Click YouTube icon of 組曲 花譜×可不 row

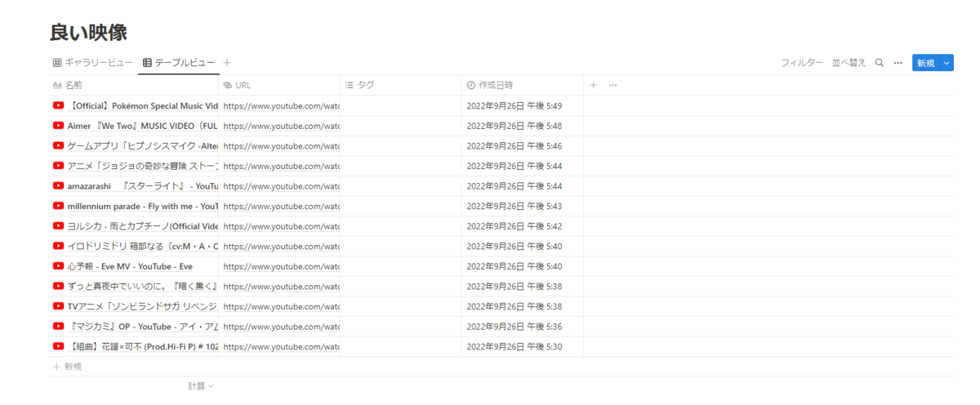tap(58, 346)
